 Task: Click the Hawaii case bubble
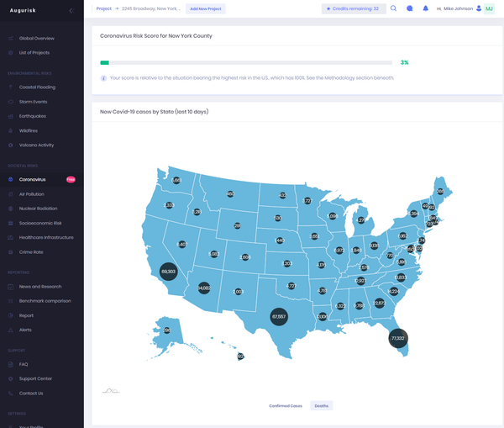point(240,357)
